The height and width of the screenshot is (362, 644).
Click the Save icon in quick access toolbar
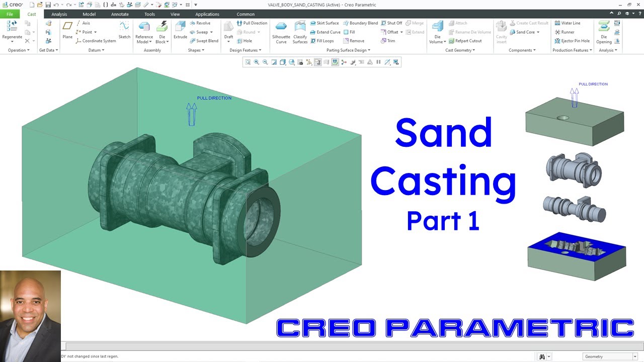(48, 5)
